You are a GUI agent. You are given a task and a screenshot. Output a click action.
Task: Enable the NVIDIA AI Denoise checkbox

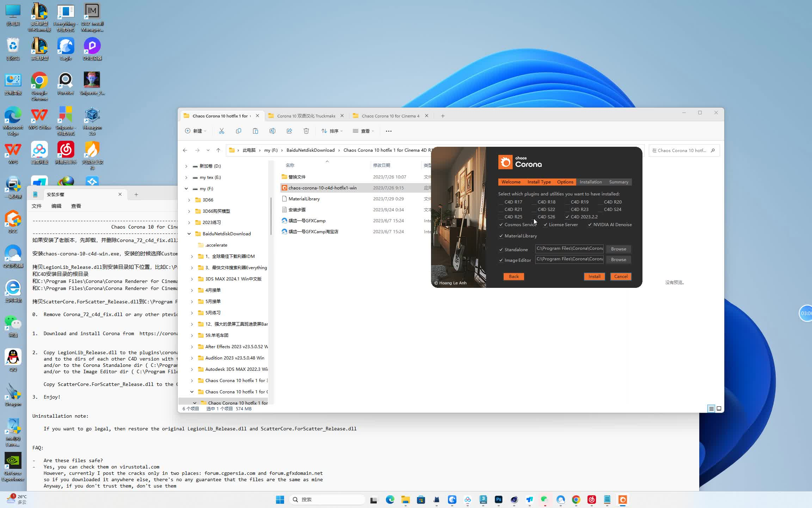pyautogui.click(x=589, y=225)
